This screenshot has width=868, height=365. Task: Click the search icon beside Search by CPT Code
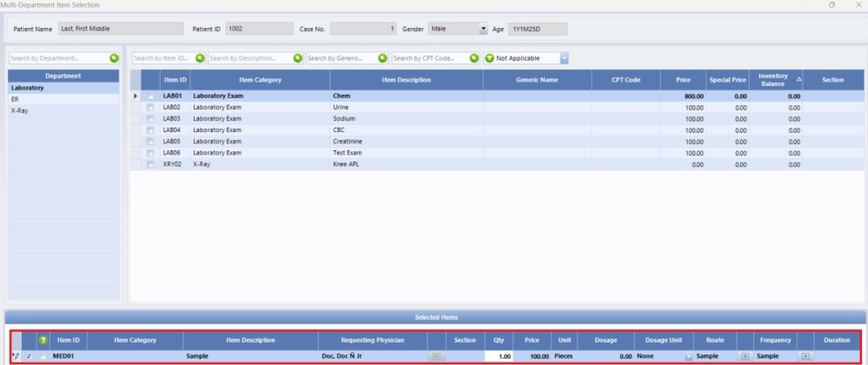pos(474,58)
